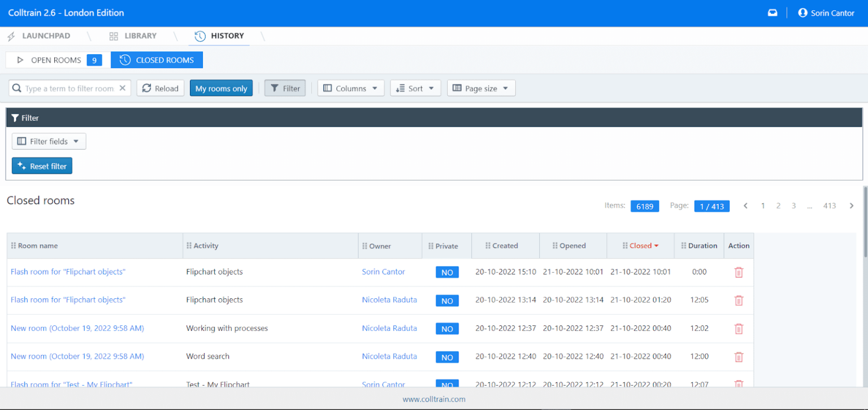Click the Reset filter button

pos(42,165)
